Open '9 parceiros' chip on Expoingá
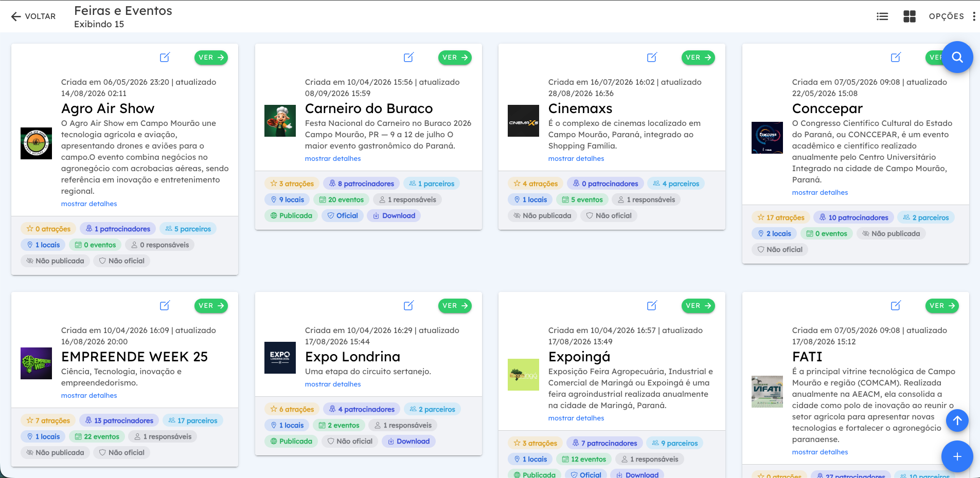 point(675,444)
